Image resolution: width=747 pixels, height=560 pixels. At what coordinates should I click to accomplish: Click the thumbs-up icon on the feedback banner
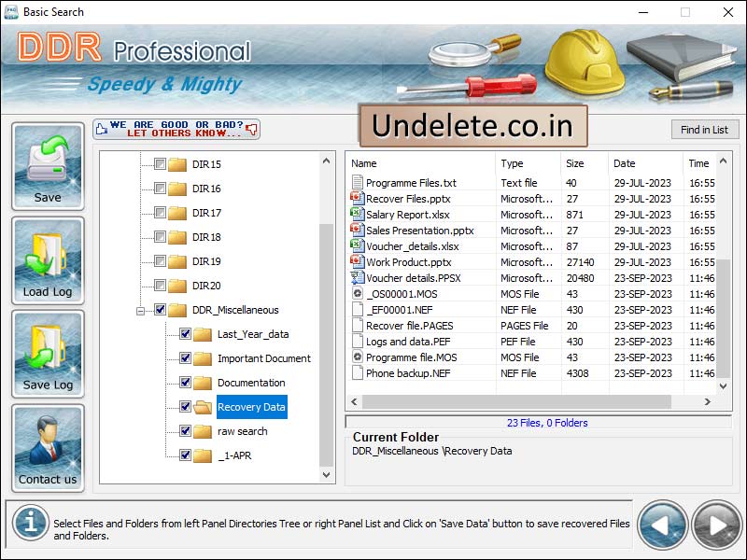[x=103, y=129]
